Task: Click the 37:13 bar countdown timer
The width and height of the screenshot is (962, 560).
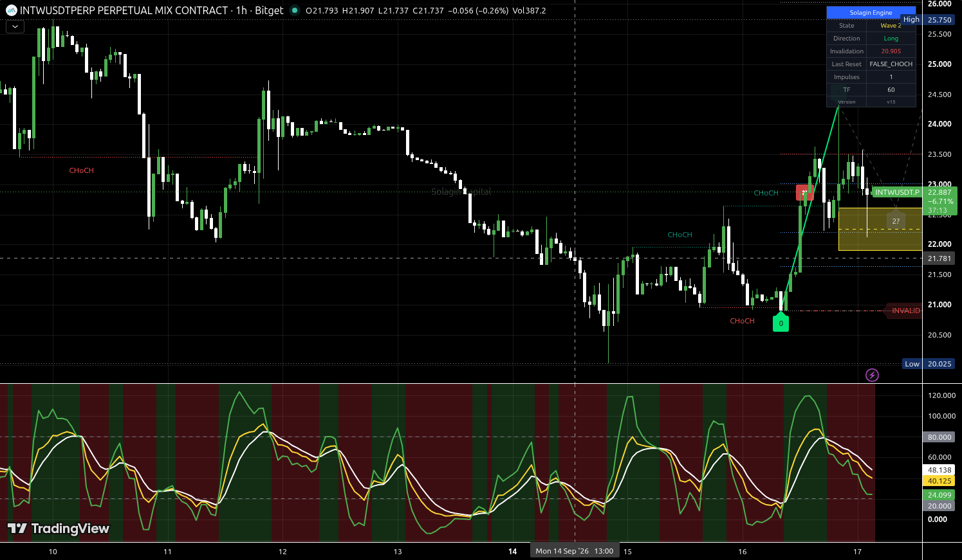Action: pyautogui.click(x=938, y=210)
